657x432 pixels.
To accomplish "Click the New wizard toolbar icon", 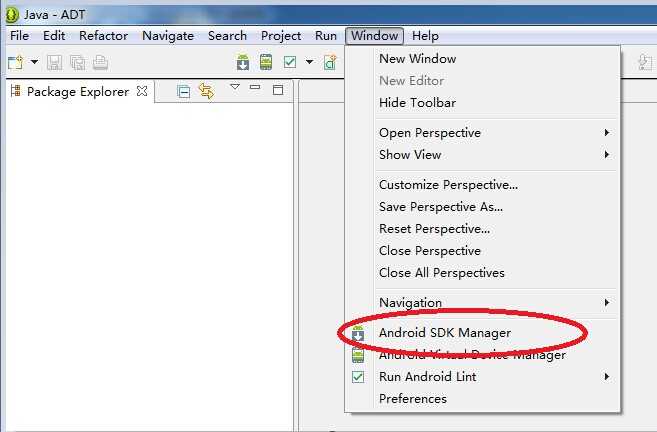I will [x=16, y=63].
